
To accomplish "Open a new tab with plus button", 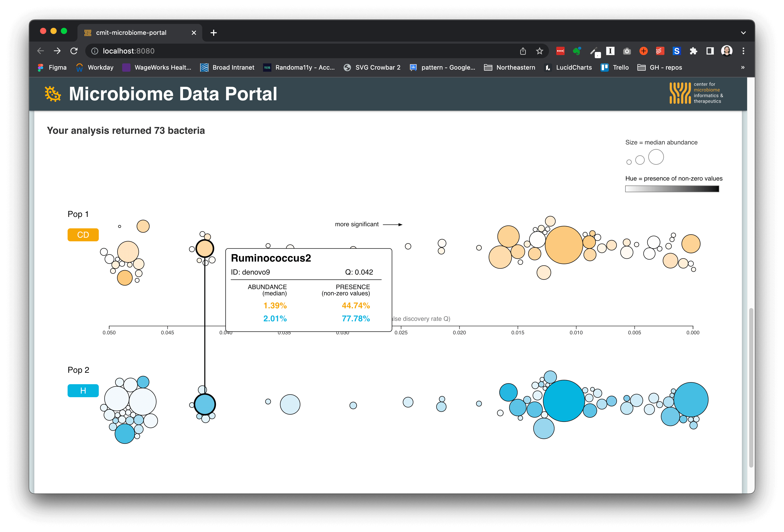I will [213, 33].
